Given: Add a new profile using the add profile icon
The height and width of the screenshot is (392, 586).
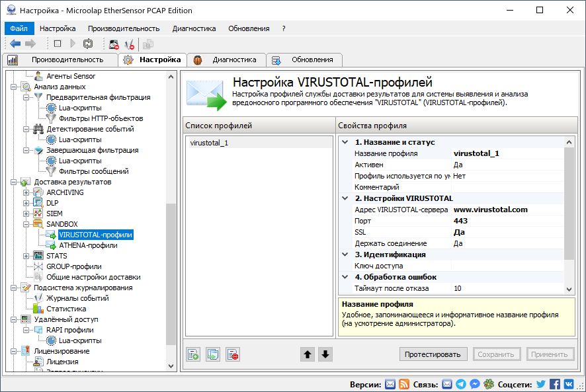Looking at the screenshot, I should coord(192,354).
